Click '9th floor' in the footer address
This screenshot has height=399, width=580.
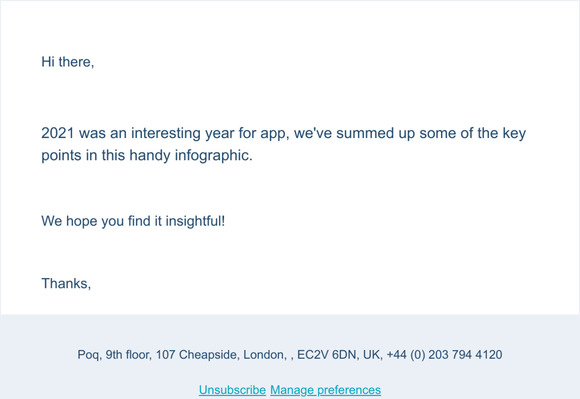pos(128,355)
